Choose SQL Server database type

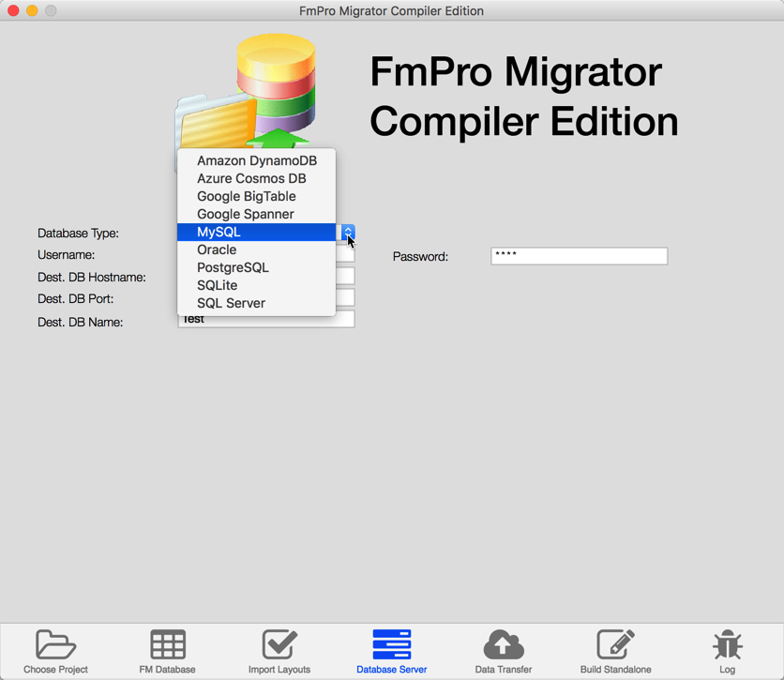(257, 303)
